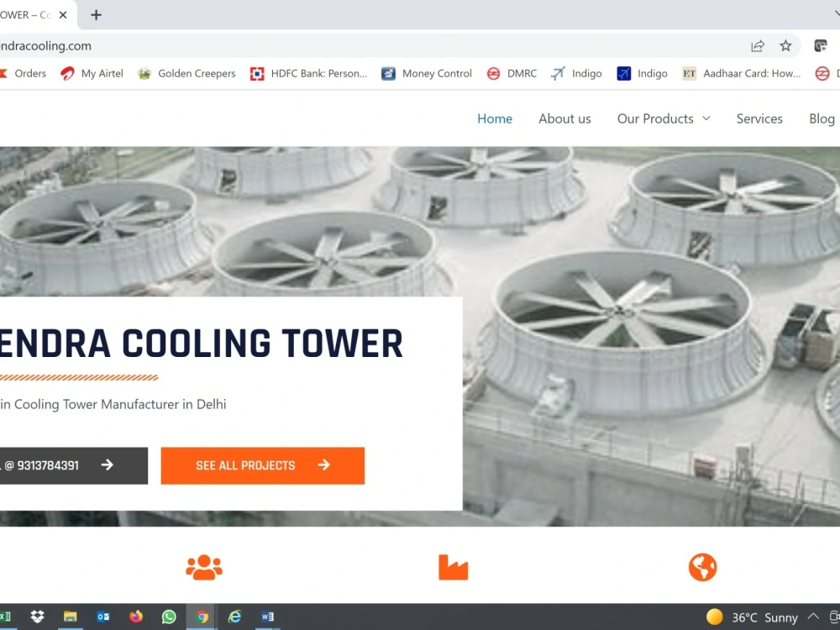Open the second Indigo bookmark with blue icon
This screenshot has width=840, height=630.
coord(643,73)
